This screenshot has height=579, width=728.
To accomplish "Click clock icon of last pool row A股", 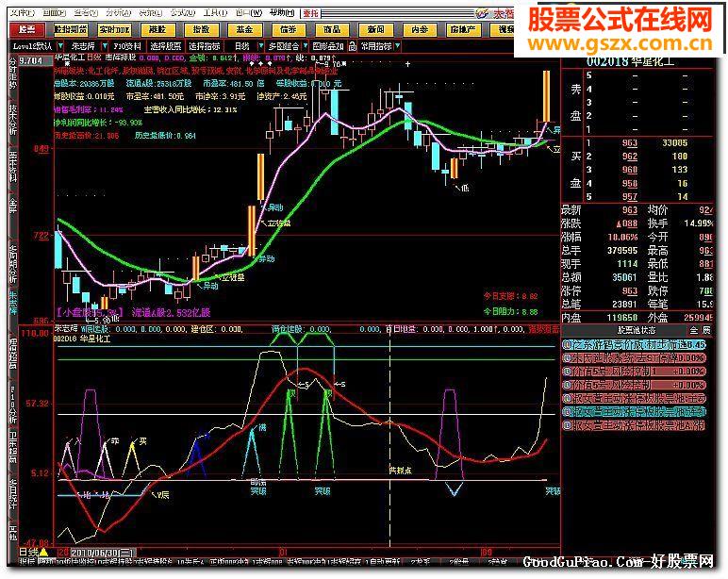I will 567,425.
